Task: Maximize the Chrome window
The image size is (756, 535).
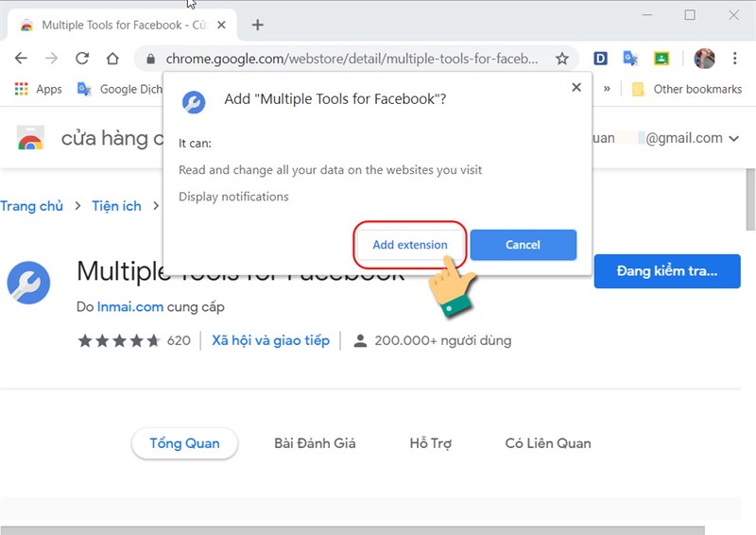Action: (x=690, y=15)
